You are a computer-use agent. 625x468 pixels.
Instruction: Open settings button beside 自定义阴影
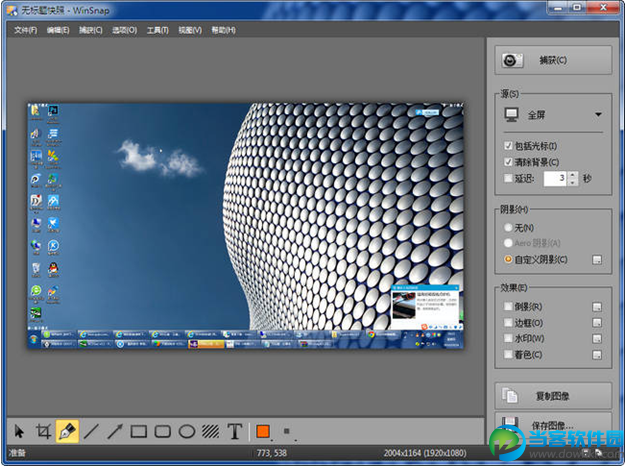597,259
